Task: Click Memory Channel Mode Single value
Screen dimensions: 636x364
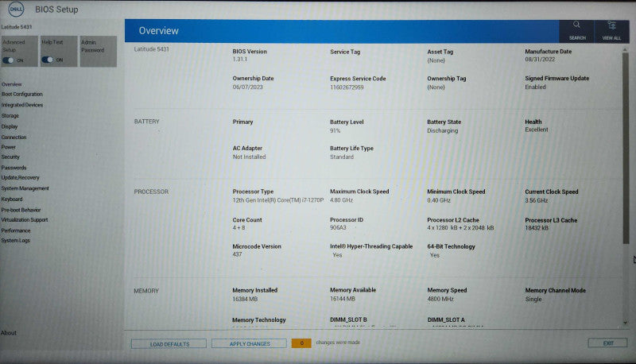Action: (x=533, y=299)
